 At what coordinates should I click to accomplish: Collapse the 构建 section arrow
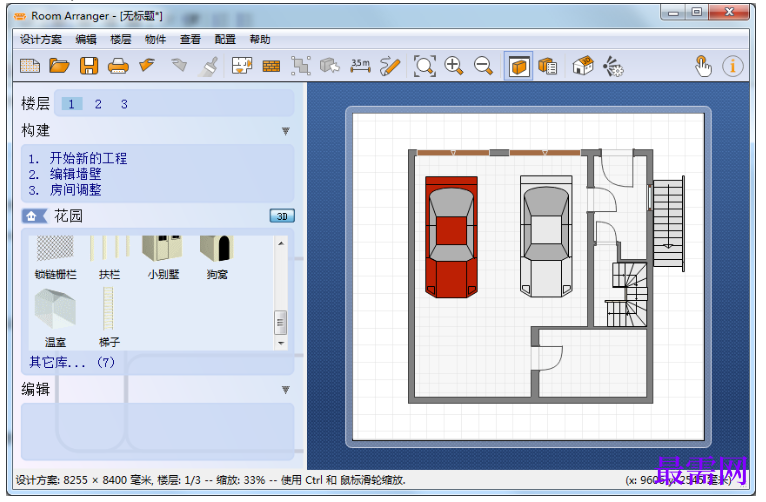[286, 131]
